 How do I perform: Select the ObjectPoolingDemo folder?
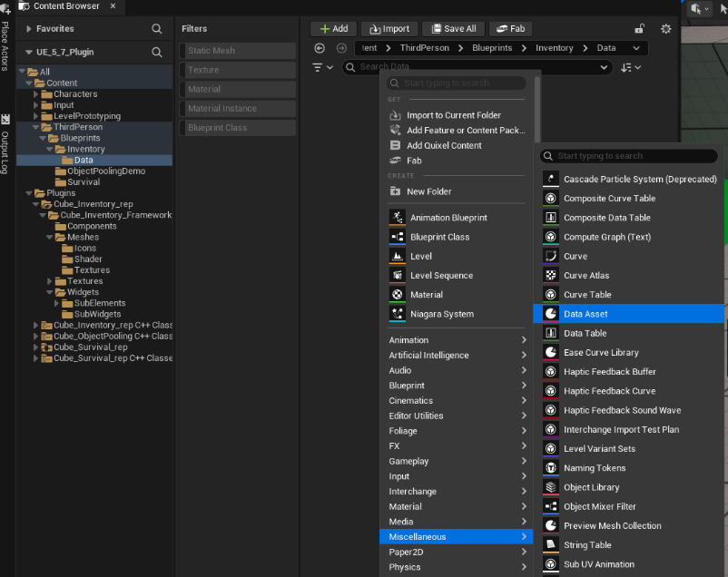point(106,171)
